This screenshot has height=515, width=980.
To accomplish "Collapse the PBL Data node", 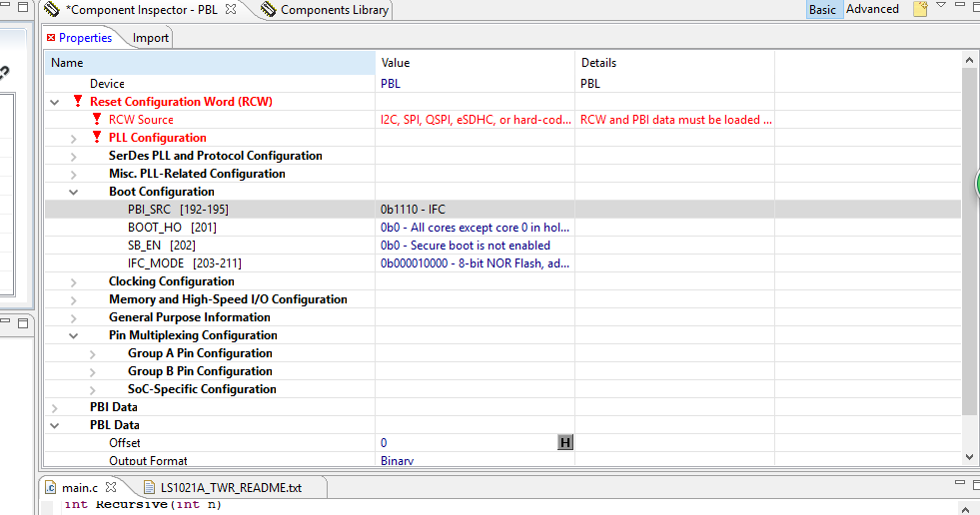I will point(54,425).
